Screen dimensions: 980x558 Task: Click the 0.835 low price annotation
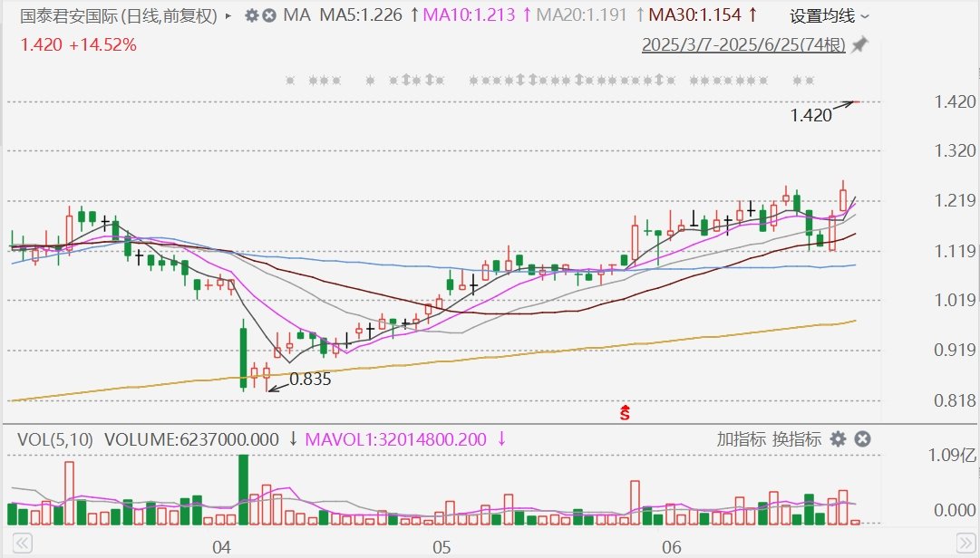[x=309, y=380]
